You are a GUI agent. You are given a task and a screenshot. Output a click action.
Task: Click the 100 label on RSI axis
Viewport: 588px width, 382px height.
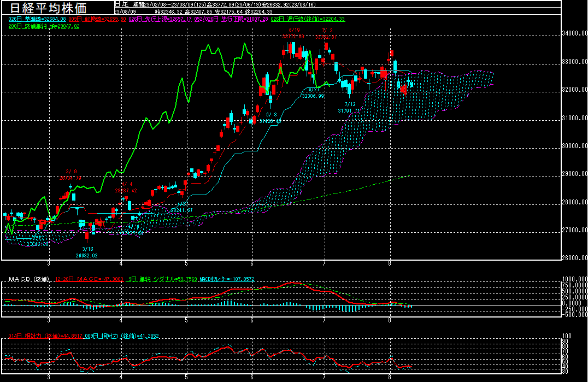(567, 336)
